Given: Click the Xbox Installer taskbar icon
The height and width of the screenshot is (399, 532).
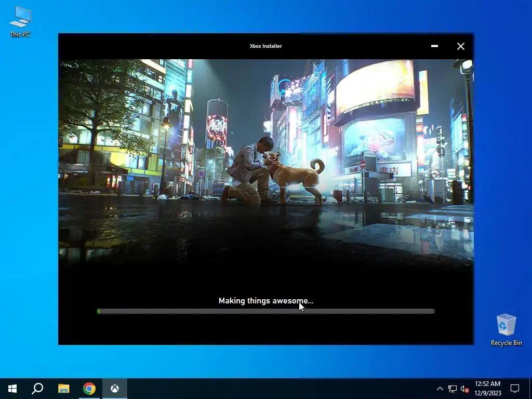Looking at the screenshot, I should tap(115, 389).
